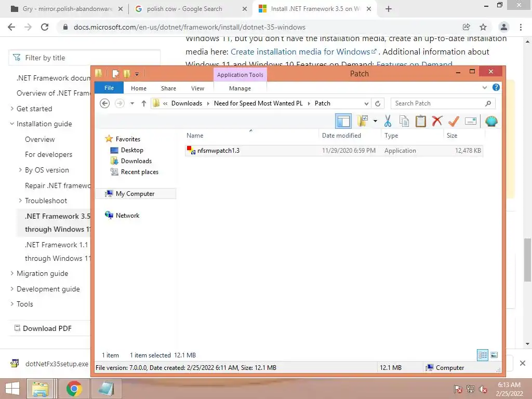Image resolution: width=532 pixels, height=399 pixels.
Task: Click the Rename card icon
Action: click(x=471, y=121)
